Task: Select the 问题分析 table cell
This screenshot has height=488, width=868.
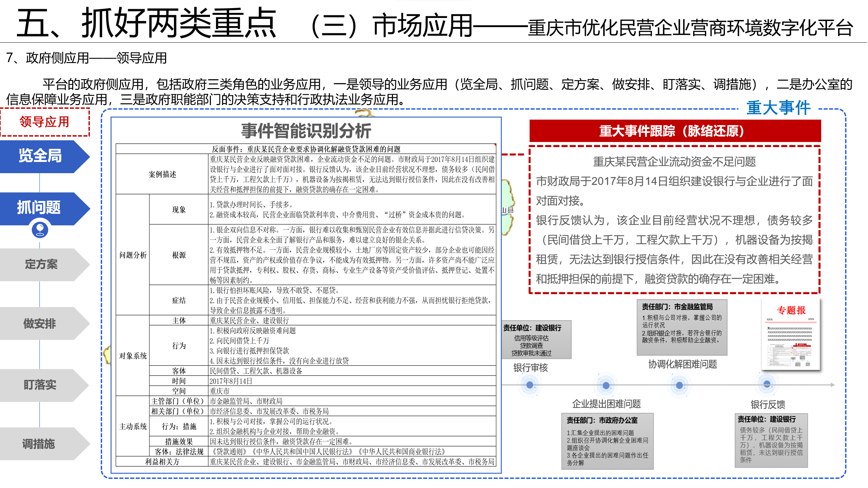Action: tap(133, 255)
